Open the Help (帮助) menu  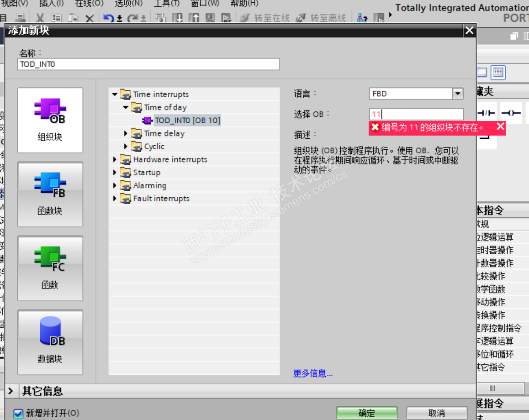click(x=244, y=3)
